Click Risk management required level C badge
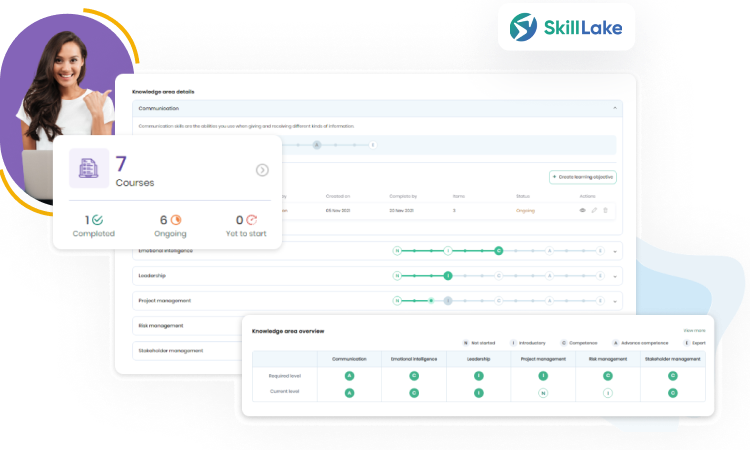The image size is (750, 450). pyautogui.click(x=608, y=376)
